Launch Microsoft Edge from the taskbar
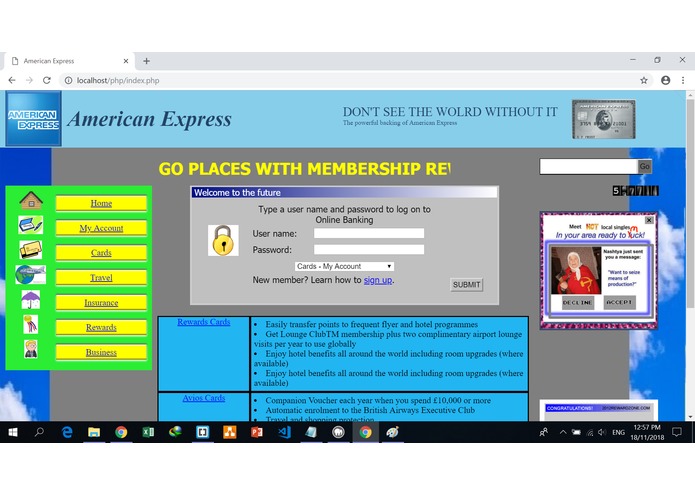This screenshot has height=494, width=695. (x=66, y=432)
